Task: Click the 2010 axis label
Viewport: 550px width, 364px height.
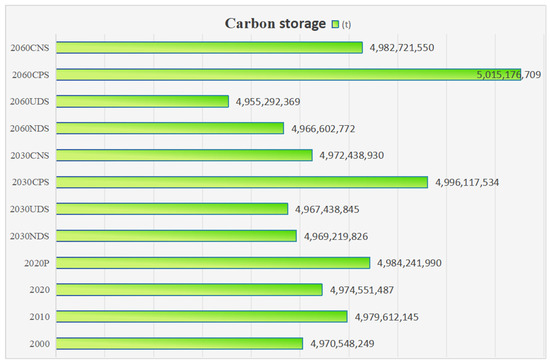Action: click(x=40, y=317)
